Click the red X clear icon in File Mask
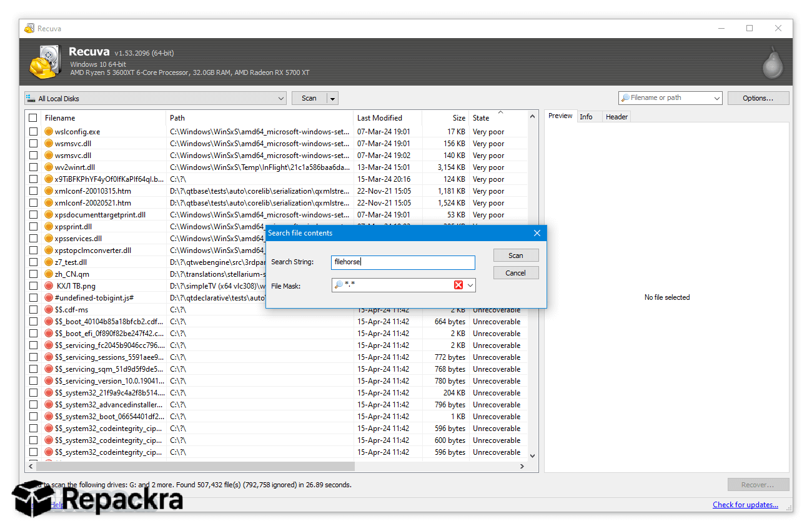812x531 pixels. point(458,285)
